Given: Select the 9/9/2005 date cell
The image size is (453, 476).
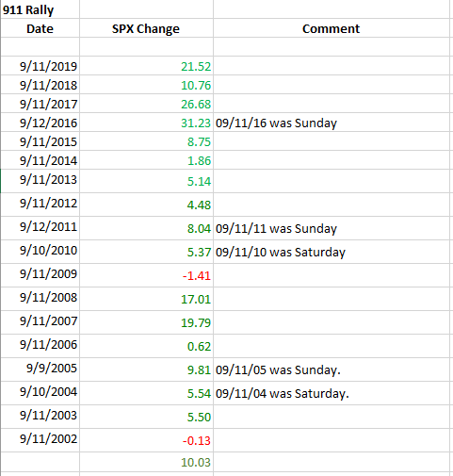Looking at the screenshot, I should click(40, 369).
